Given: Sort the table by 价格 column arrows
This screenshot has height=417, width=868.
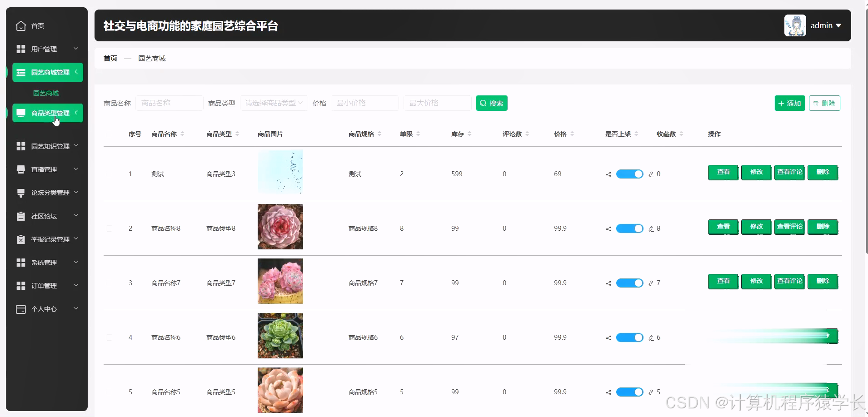Looking at the screenshot, I should pos(573,134).
